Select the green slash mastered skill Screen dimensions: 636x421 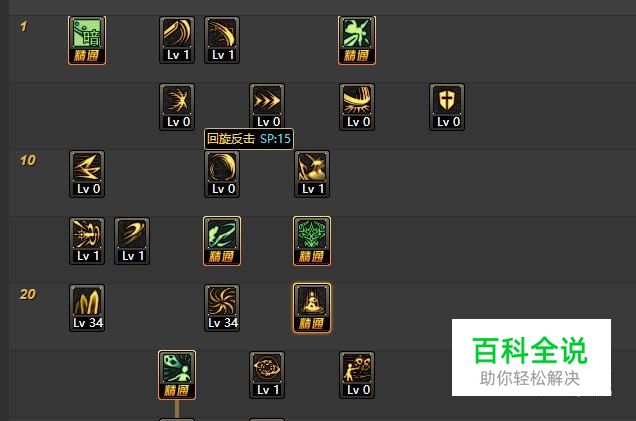[x=222, y=241]
